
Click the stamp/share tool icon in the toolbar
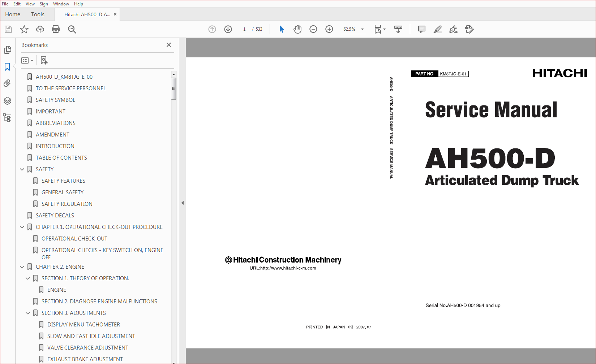pos(469,29)
